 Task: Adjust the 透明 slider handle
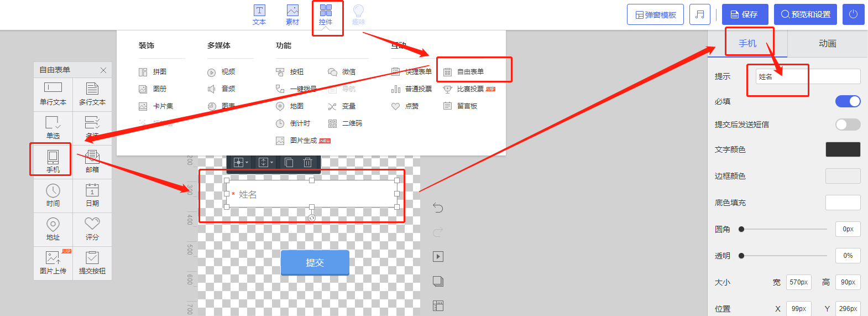click(x=741, y=256)
